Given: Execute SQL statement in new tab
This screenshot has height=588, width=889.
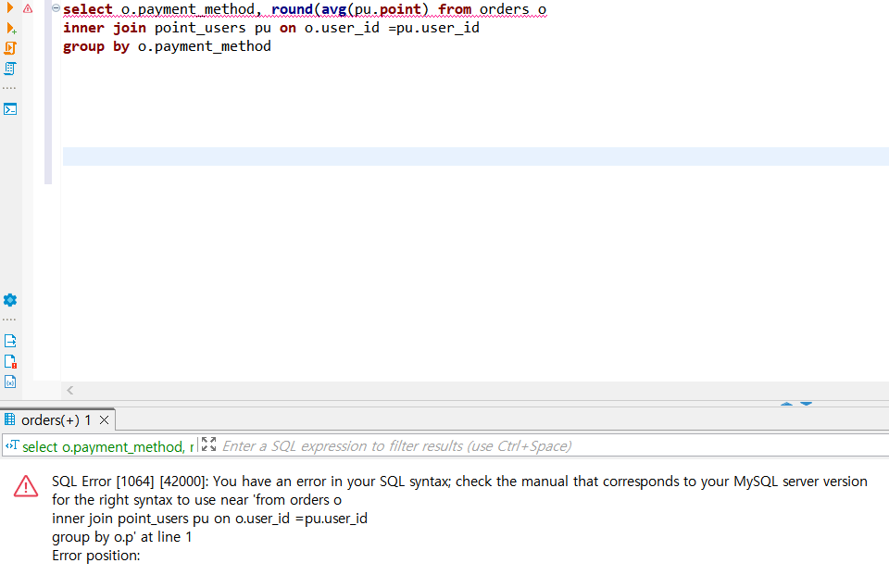Looking at the screenshot, I should (x=11, y=28).
